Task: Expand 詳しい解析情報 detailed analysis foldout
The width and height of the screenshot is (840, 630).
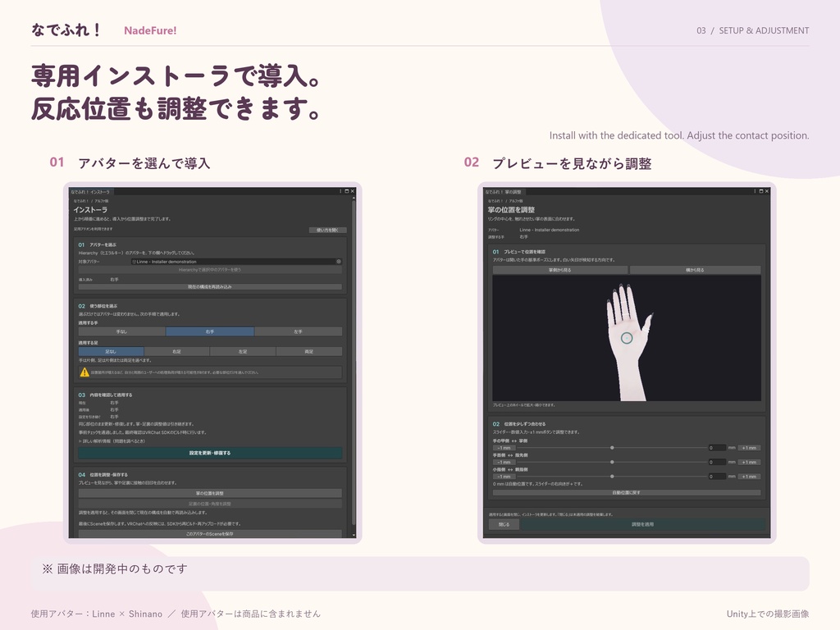Action: [112, 441]
